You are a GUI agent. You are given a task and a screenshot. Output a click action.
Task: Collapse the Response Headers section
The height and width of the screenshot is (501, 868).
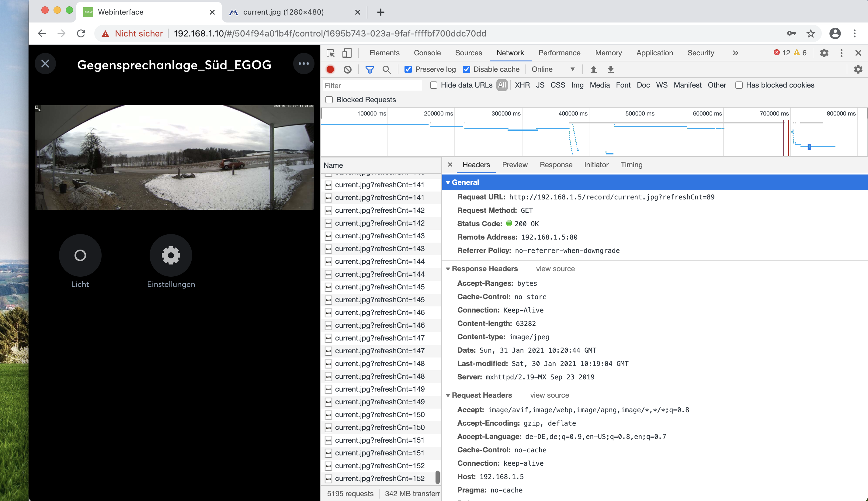pos(448,269)
